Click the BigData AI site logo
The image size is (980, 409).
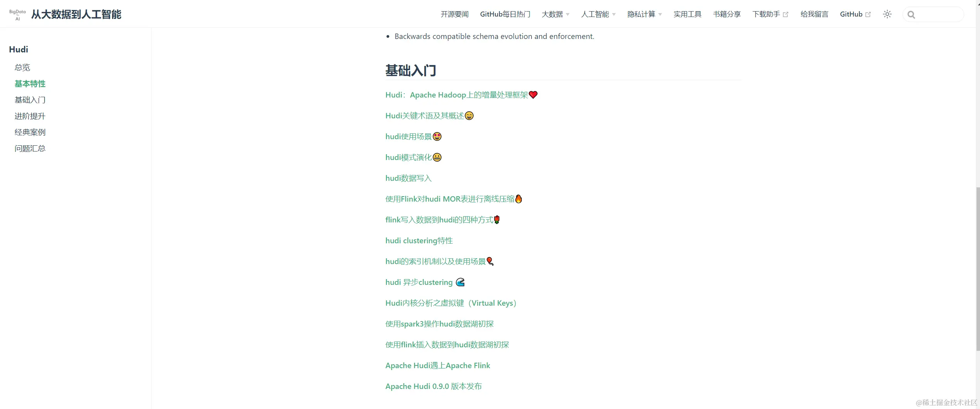(x=17, y=15)
